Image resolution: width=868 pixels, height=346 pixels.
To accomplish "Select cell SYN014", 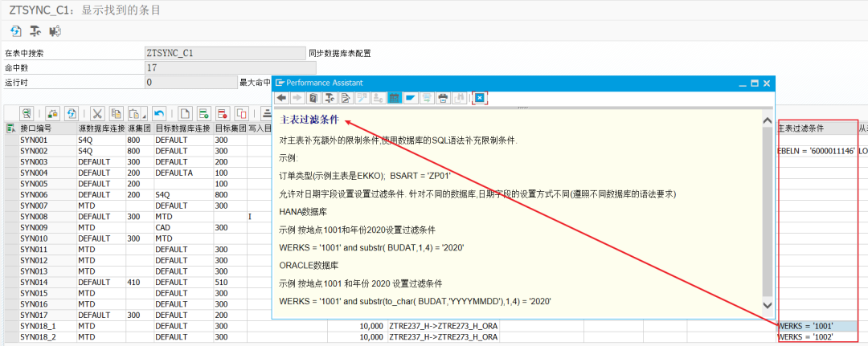I will pos(47,282).
